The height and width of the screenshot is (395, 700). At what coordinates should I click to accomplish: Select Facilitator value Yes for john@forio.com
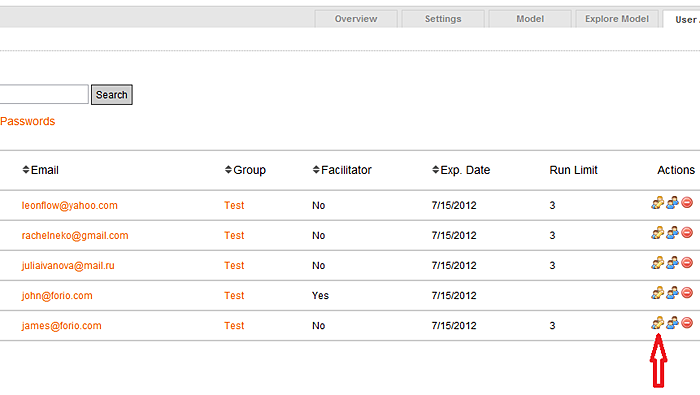point(320,295)
